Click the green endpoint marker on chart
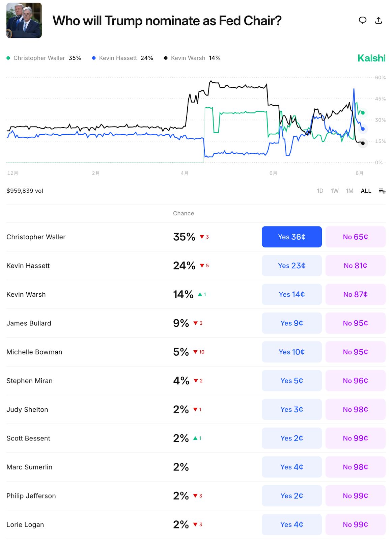The height and width of the screenshot is (540, 392). [x=363, y=113]
